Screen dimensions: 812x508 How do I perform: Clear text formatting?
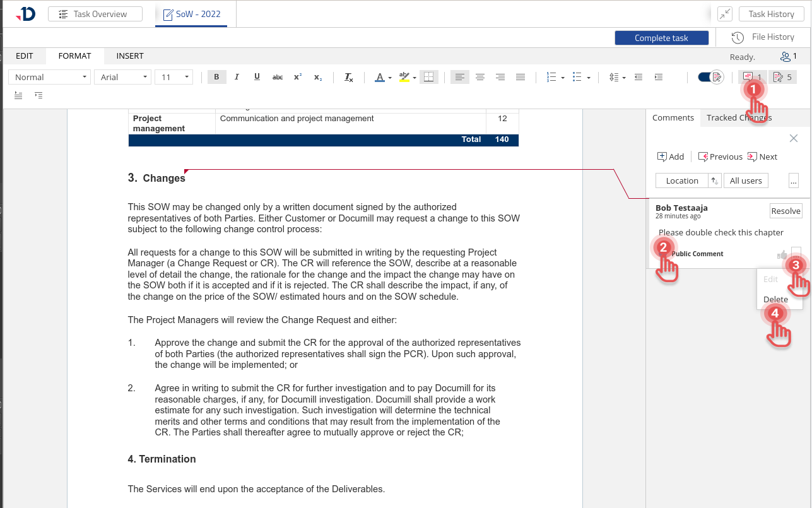coord(348,77)
